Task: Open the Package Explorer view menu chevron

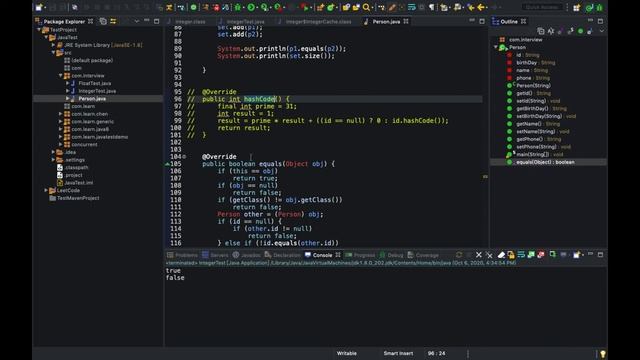Action: 136,21
